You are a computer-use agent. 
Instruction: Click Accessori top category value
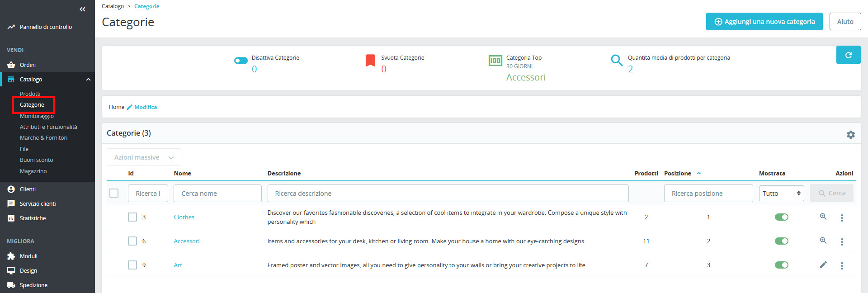(526, 77)
